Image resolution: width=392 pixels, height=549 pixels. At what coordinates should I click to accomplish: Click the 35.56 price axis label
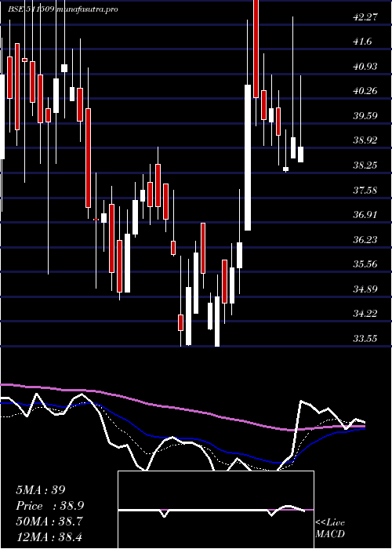point(365,264)
